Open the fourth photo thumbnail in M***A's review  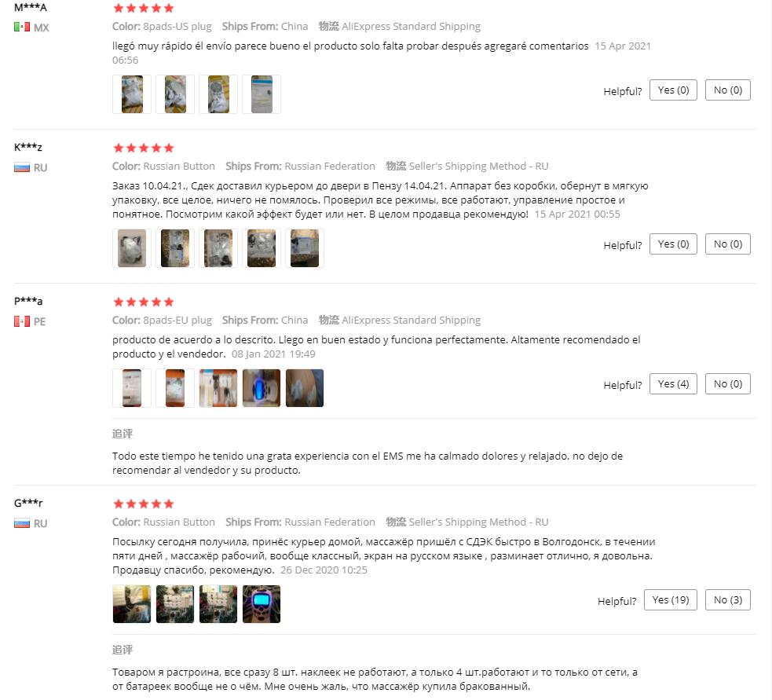coord(262,94)
